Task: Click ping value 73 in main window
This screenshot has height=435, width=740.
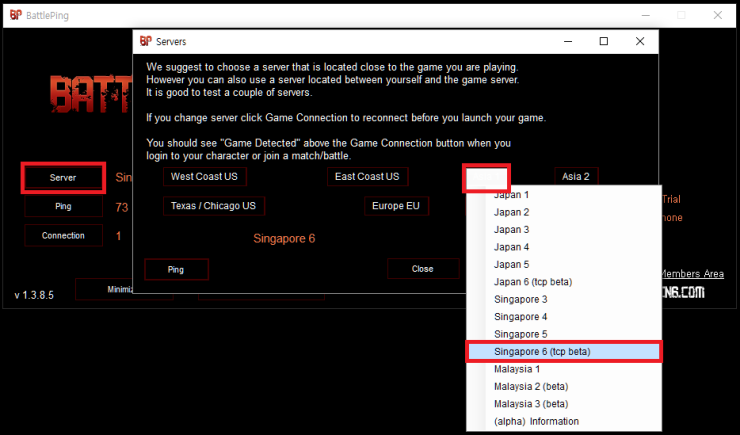Action: (122, 208)
